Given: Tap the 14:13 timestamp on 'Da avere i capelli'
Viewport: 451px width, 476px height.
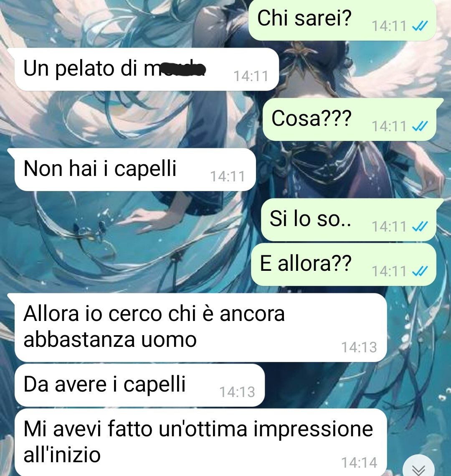Looking at the screenshot, I should 237,392.
